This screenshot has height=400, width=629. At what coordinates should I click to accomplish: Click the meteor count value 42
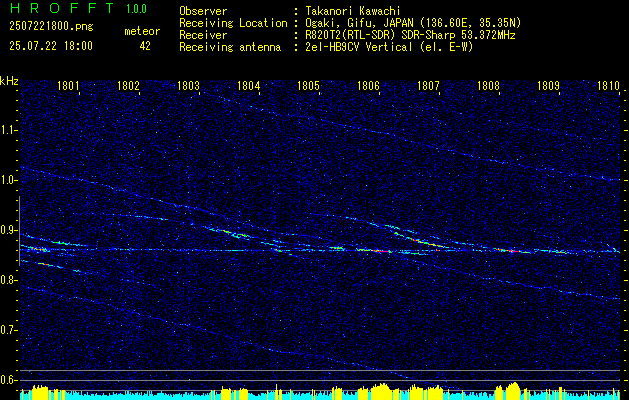(x=145, y=46)
